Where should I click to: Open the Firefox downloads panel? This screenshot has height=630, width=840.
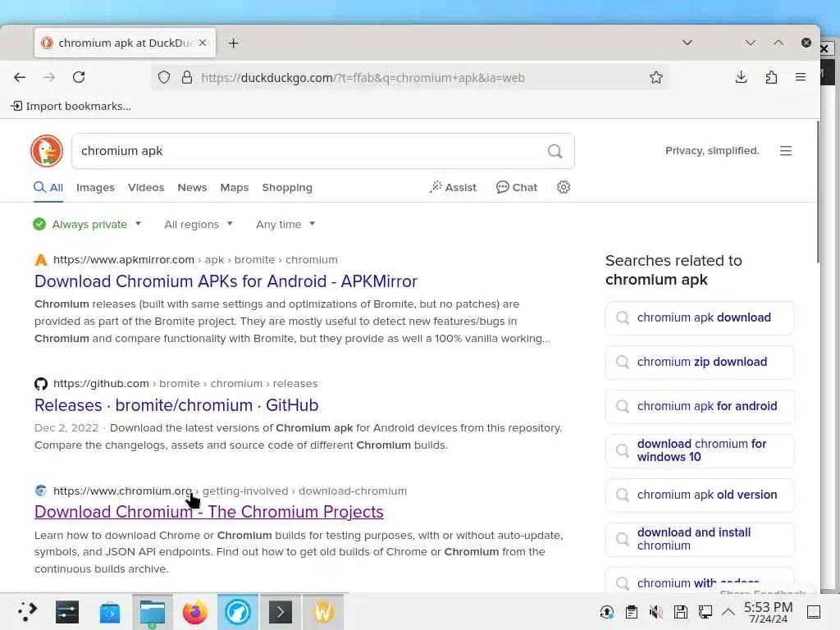point(741,77)
